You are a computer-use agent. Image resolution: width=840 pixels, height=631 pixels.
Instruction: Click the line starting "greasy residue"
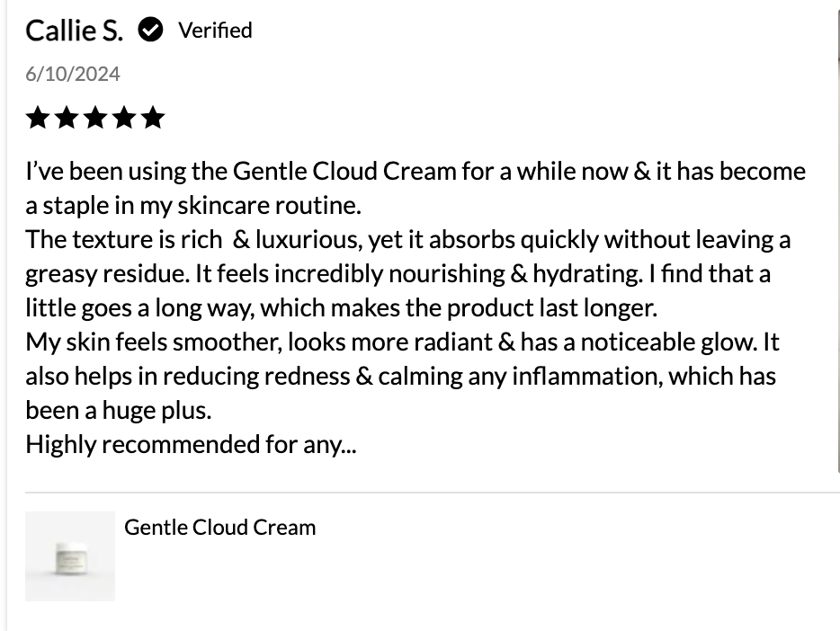pos(398,273)
